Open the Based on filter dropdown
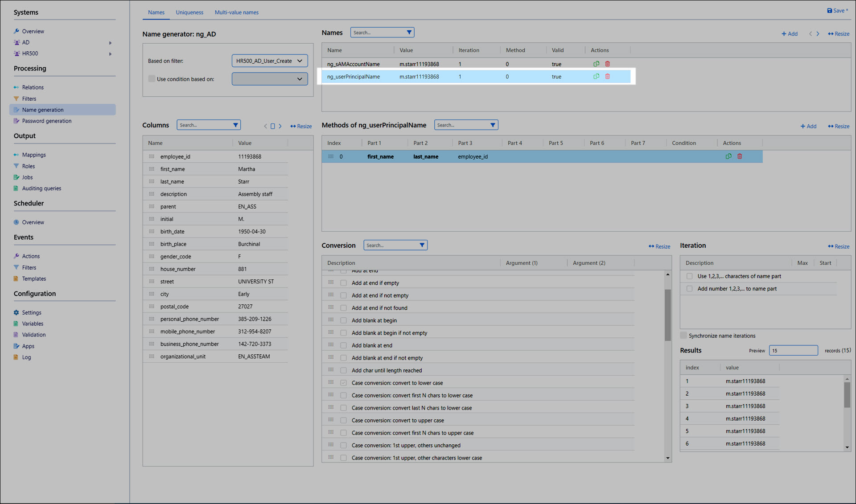Viewport: 856px width, 504px height. tap(270, 61)
